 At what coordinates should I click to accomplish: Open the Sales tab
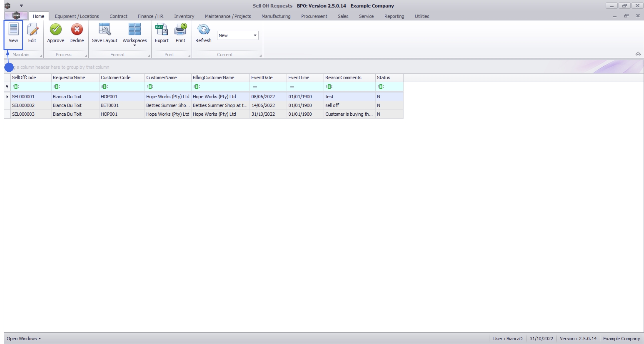point(343,16)
